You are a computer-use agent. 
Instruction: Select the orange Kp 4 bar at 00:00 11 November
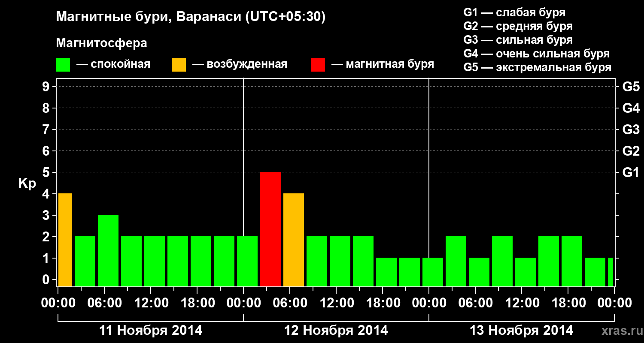pyautogui.click(x=65, y=240)
